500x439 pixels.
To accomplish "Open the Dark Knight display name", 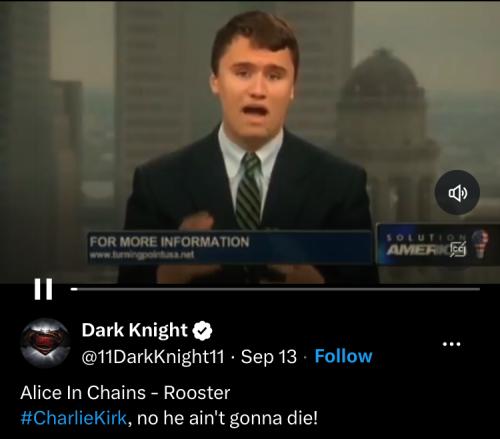I will 134,330.
